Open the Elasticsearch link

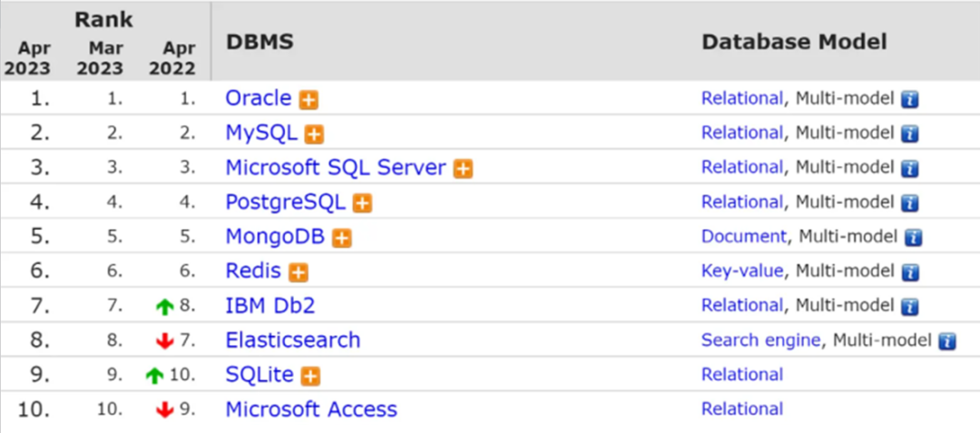coord(292,340)
